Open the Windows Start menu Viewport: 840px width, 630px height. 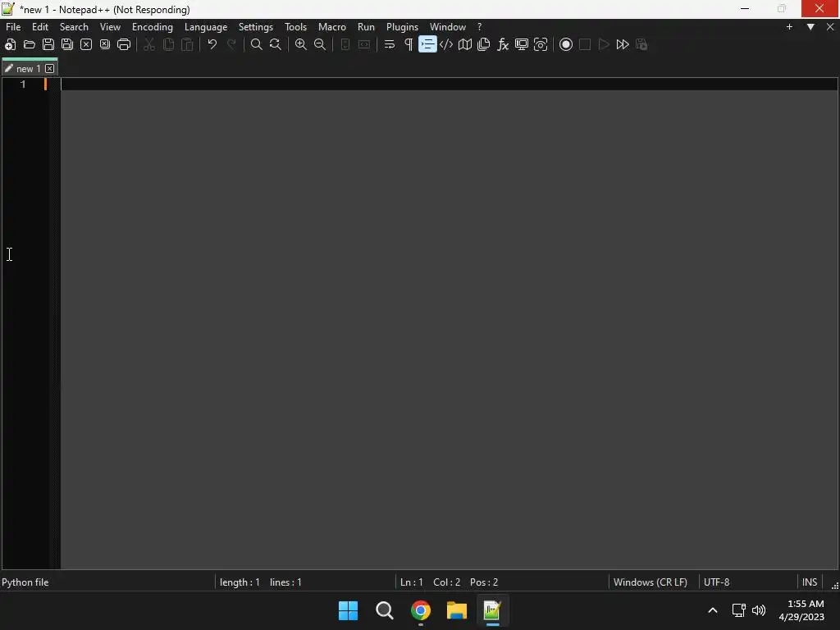click(348, 610)
